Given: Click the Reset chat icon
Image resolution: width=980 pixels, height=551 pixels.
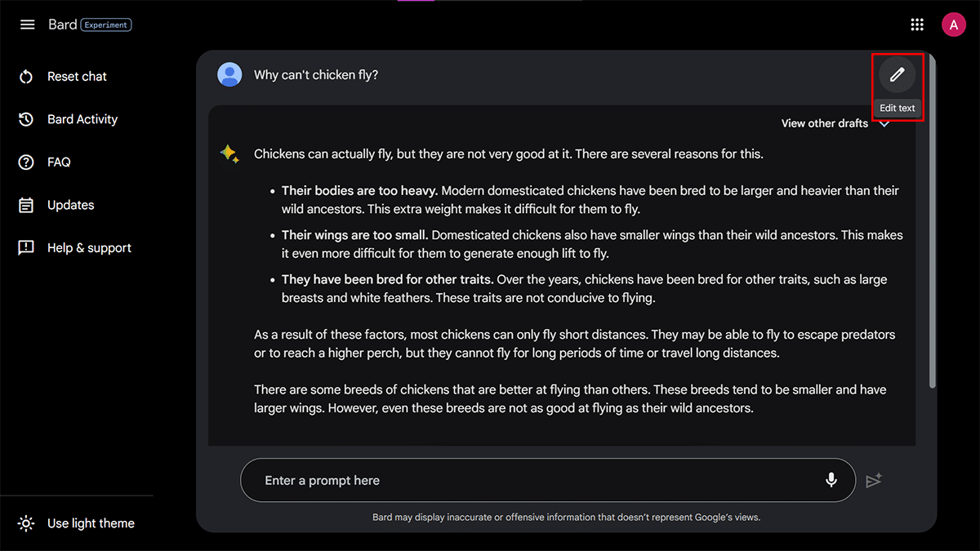Looking at the screenshot, I should click(26, 77).
